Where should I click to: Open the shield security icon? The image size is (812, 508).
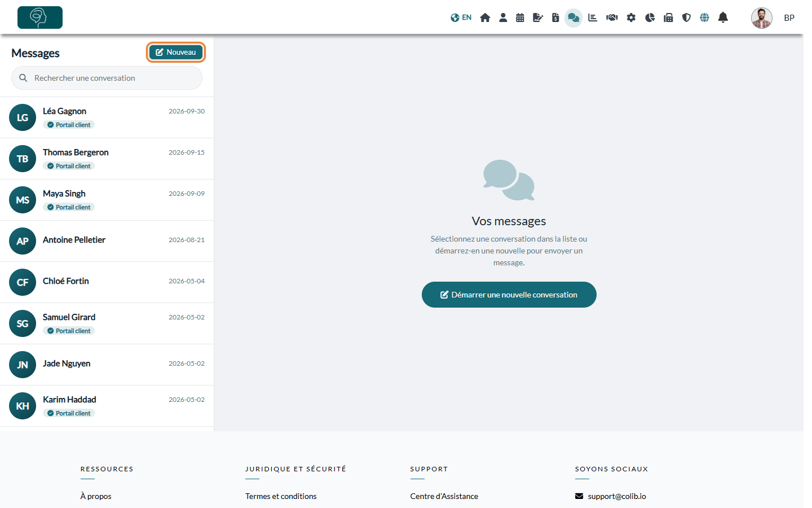tap(686, 17)
